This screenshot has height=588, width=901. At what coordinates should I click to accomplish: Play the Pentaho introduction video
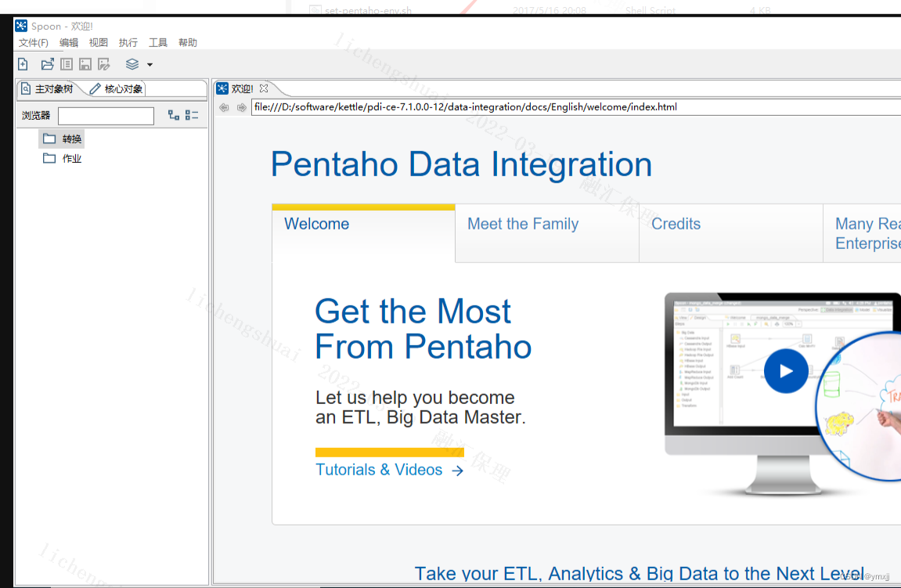[786, 371]
